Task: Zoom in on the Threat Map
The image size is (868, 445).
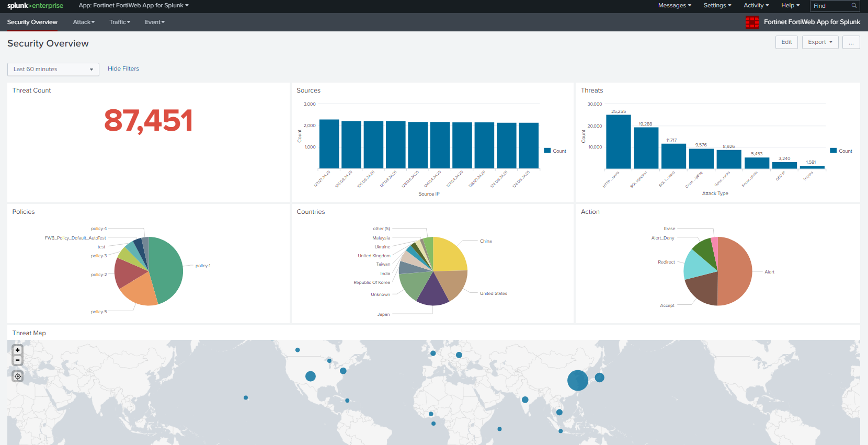Action: pos(17,350)
